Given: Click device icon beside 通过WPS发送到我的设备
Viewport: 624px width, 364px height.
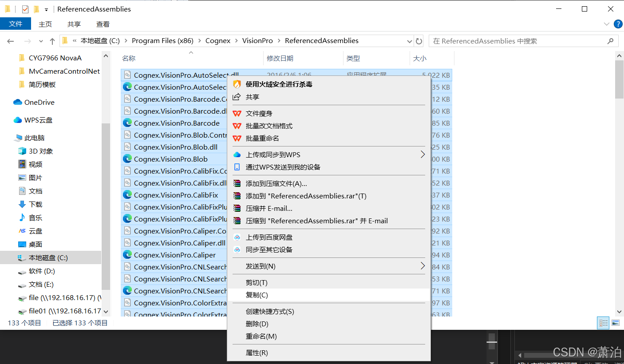Looking at the screenshot, I should pos(237,167).
